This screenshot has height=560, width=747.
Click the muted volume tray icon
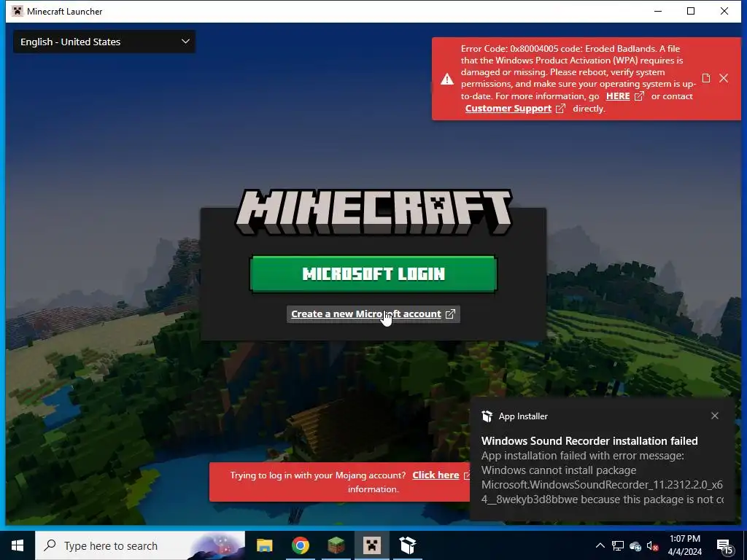pyautogui.click(x=652, y=546)
